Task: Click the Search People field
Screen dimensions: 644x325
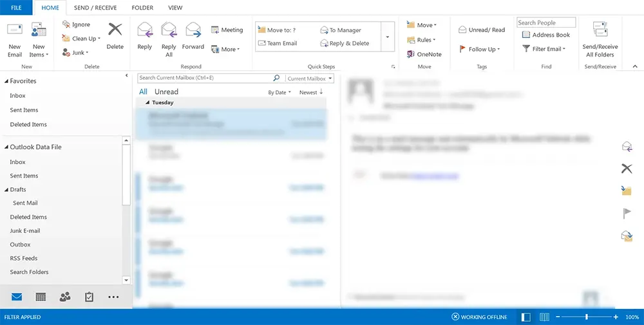Action: click(546, 23)
